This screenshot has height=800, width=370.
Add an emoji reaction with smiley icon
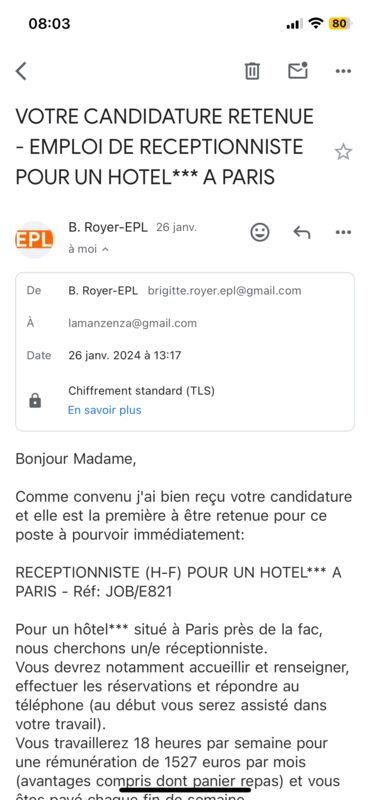[x=260, y=233]
